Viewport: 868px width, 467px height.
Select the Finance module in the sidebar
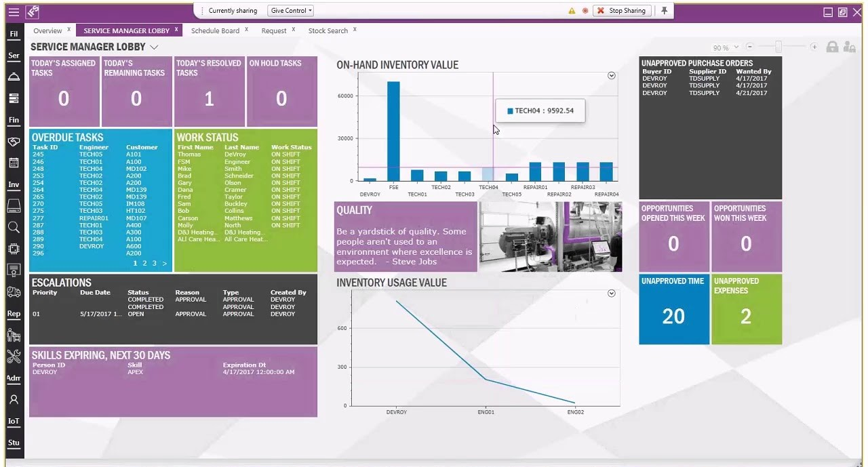[x=14, y=120]
